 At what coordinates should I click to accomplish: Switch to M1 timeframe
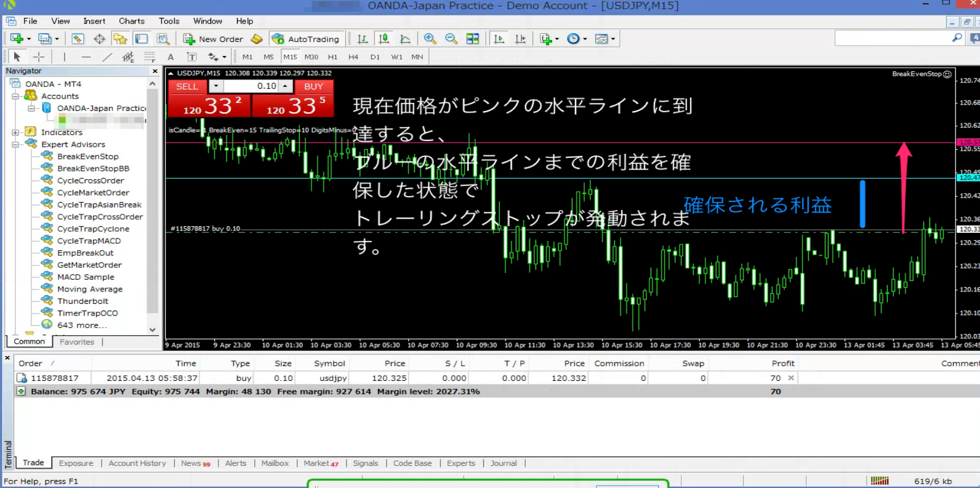[x=247, y=57]
